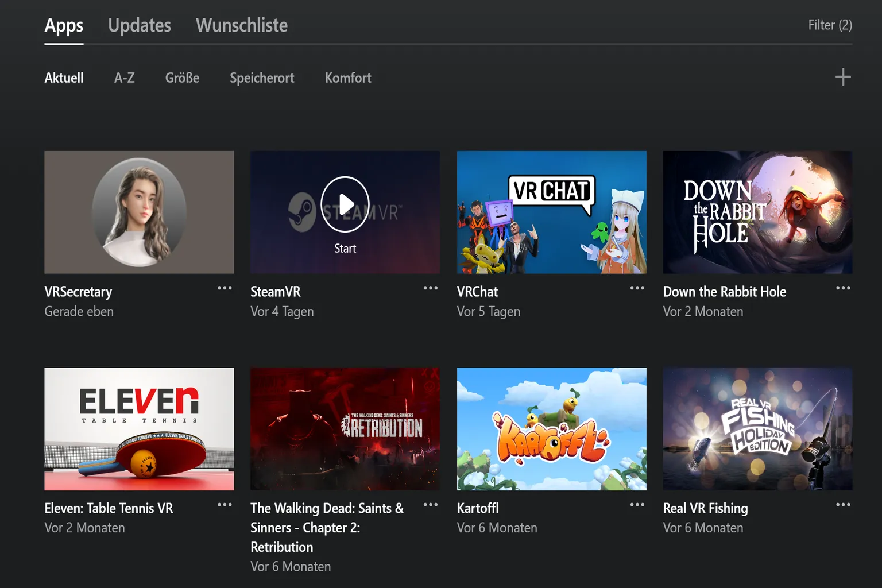Click 'Vor 5 Tagen' under VRChat

click(489, 312)
